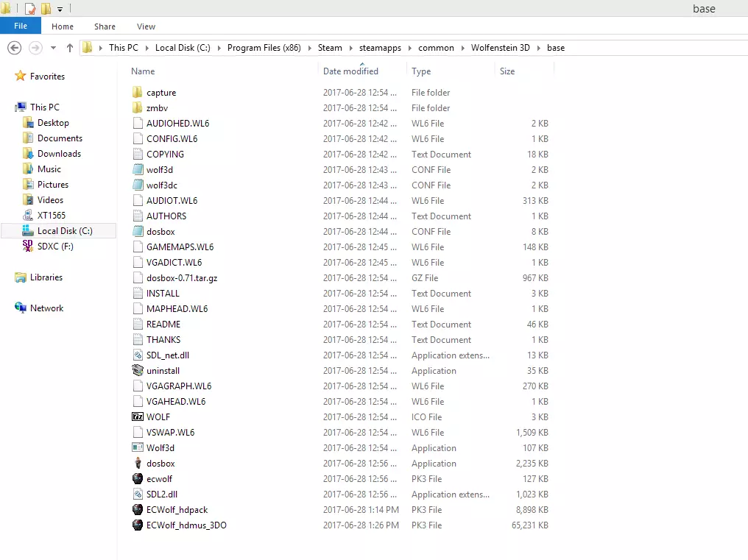Select the file name 'AUTHORS'
748x560 pixels.
coord(166,216)
